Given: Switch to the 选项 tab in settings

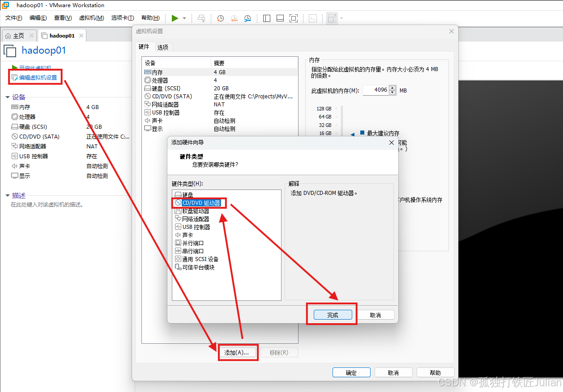Looking at the screenshot, I should click(163, 47).
